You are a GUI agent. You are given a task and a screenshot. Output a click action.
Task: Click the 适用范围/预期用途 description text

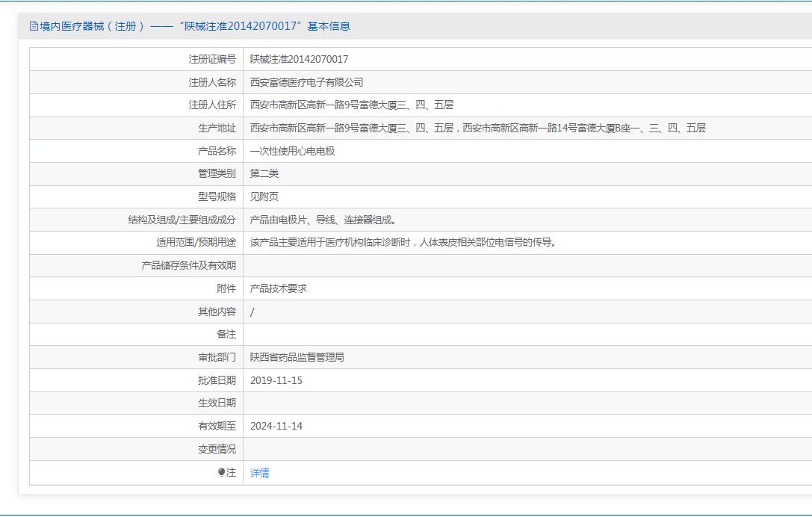tap(403, 242)
